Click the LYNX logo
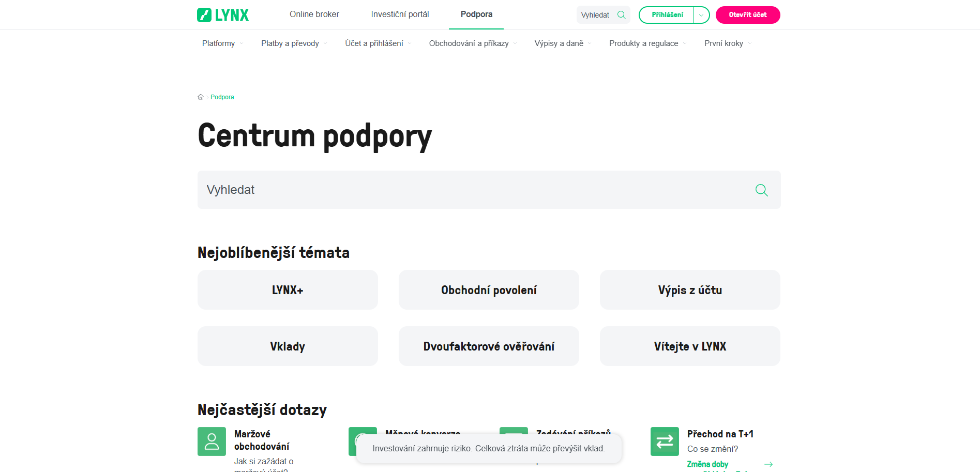Viewport: 980px width, 472px height. [223, 15]
